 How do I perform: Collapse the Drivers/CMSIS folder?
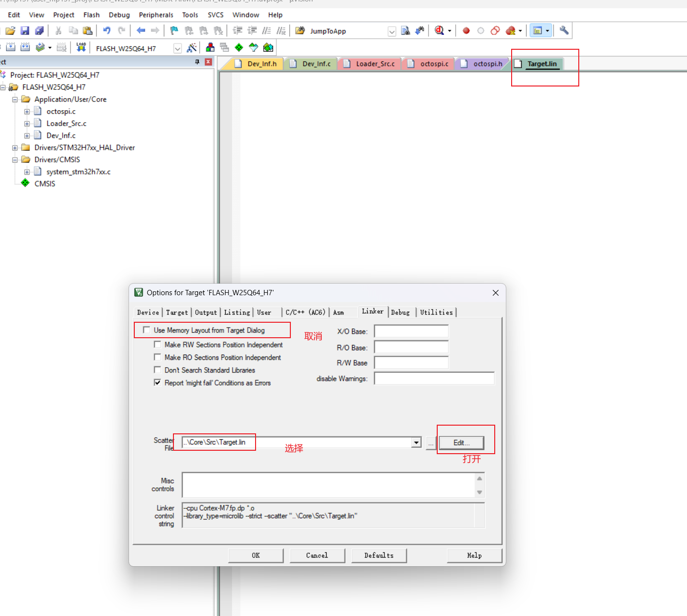(15, 160)
